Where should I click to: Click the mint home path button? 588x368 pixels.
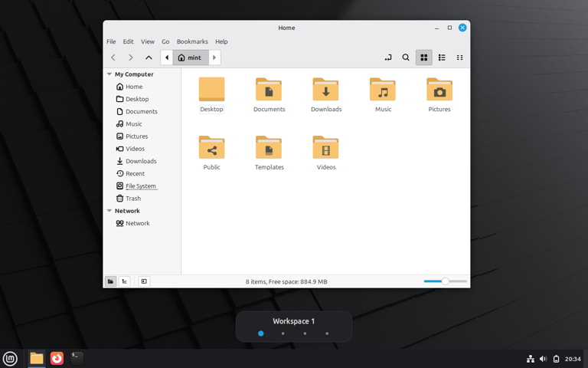(191, 58)
